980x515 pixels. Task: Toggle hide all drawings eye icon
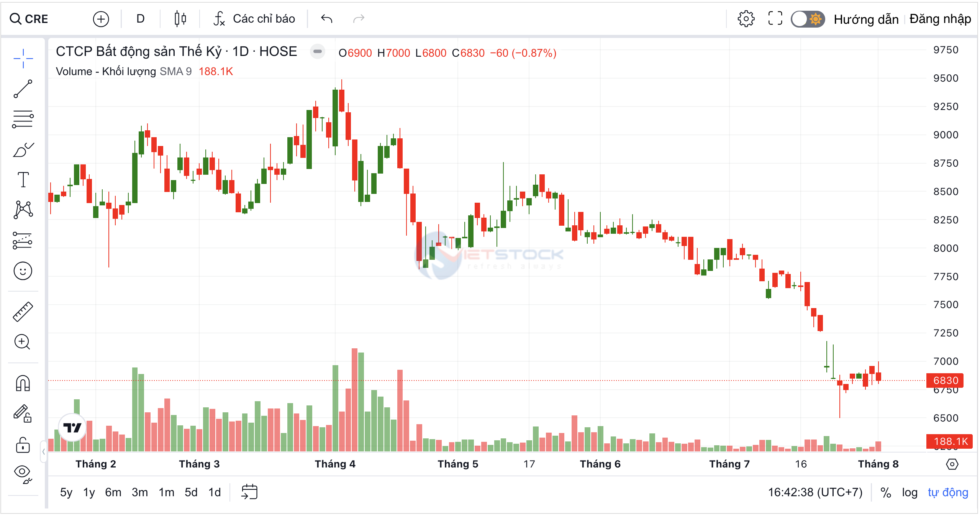click(23, 473)
